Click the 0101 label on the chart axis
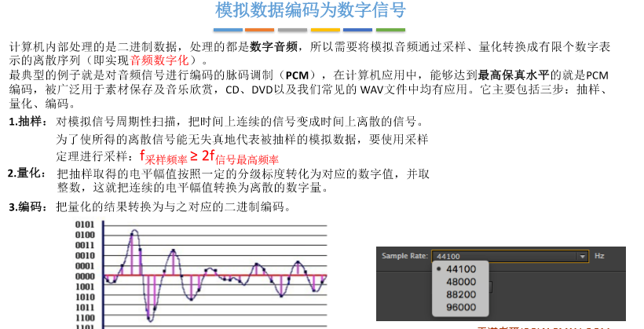Image resolution: width=644 pixels, height=329 pixels. tap(85, 225)
